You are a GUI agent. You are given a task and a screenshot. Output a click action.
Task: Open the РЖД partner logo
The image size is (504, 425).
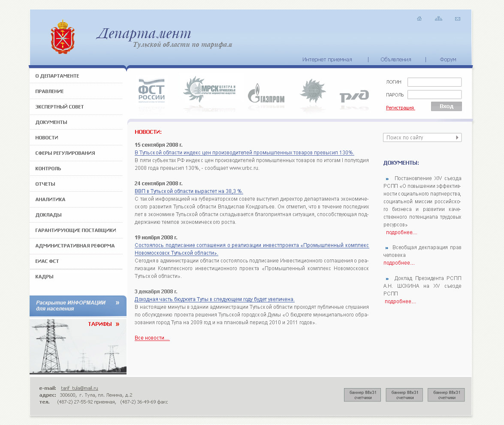coord(354,96)
